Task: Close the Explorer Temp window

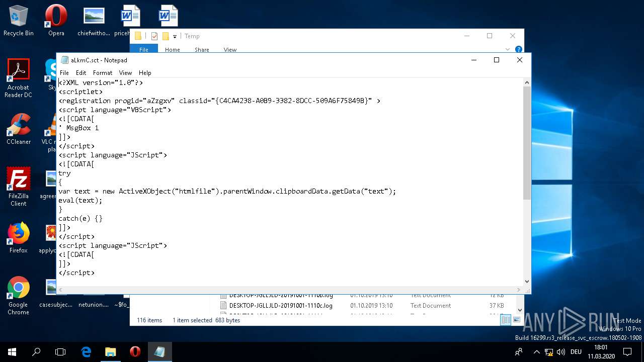Action: pyautogui.click(x=513, y=36)
